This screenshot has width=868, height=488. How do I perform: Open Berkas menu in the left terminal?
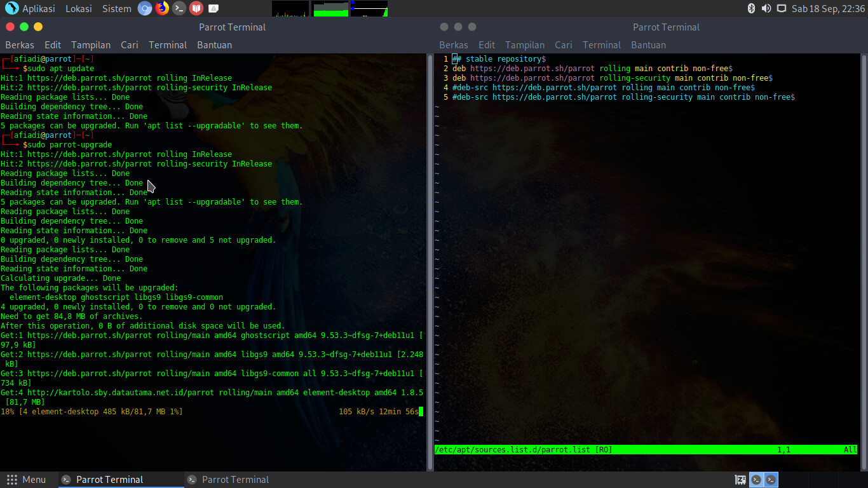click(x=20, y=45)
